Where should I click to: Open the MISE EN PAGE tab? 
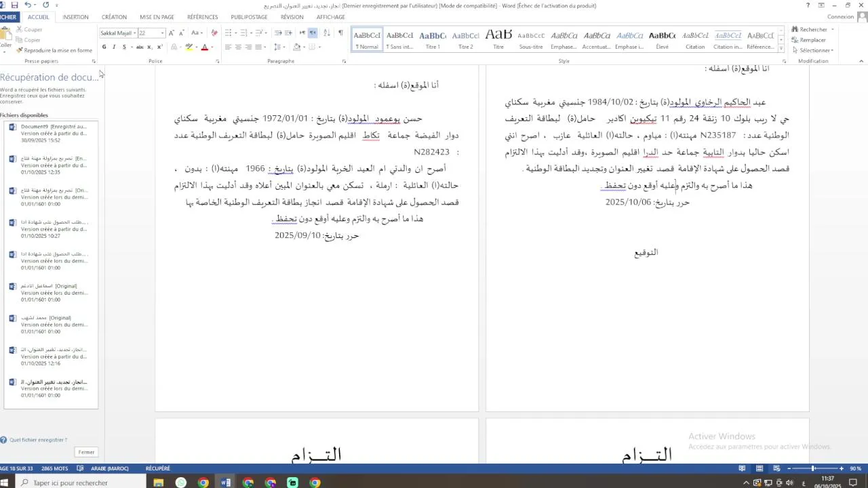point(157,17)
